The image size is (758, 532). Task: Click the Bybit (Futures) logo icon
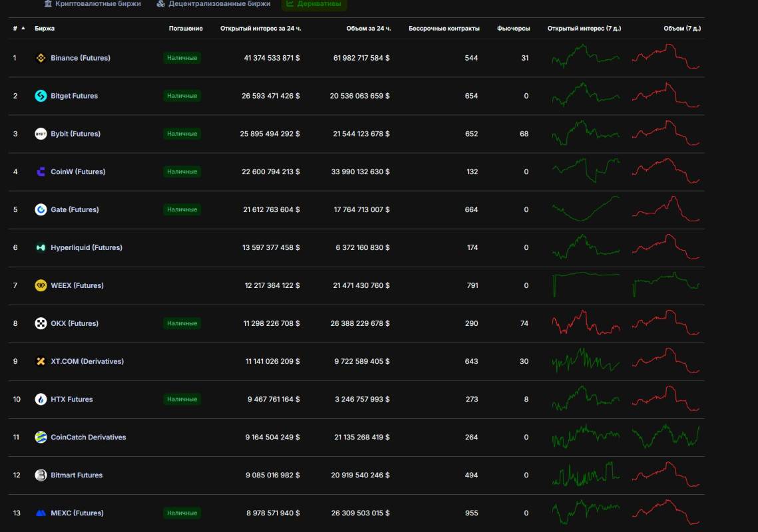[x=41, y=134]
